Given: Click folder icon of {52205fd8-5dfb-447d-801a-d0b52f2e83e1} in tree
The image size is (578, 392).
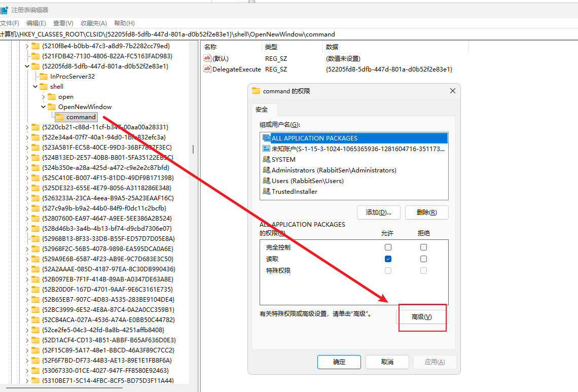Looking at the screenshot, I should [x=35, y=66].
